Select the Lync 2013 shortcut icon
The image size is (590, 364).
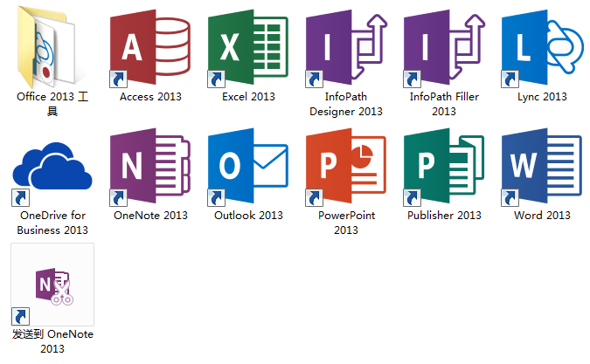pos(542,48)
